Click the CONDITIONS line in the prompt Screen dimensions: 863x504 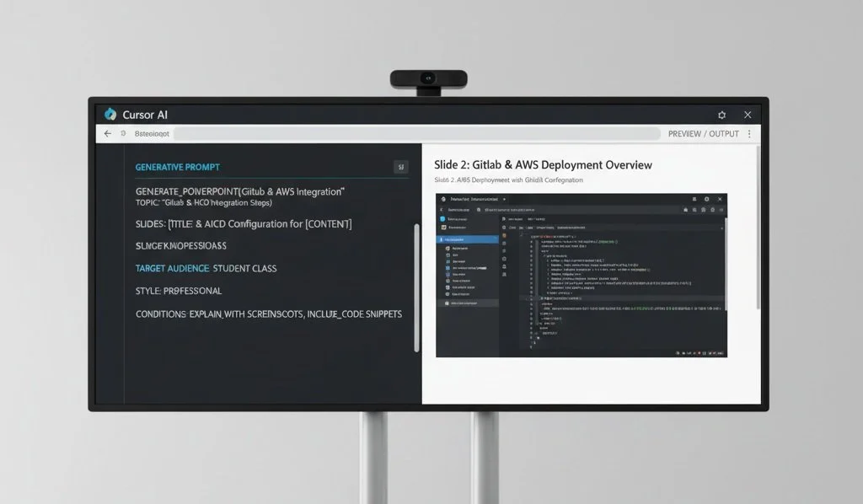pyautogui.click(x=269, y=314)
